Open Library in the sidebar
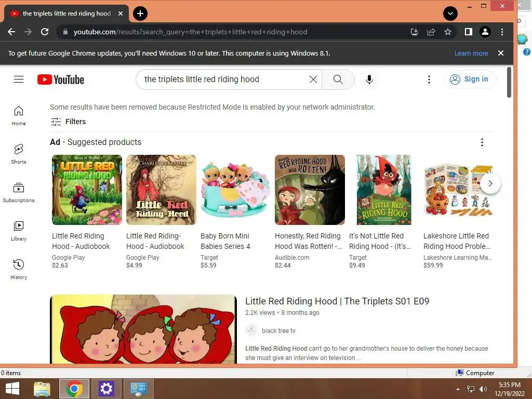The height and width of the screenshot is (399, 532). click(x=19, y=231)
